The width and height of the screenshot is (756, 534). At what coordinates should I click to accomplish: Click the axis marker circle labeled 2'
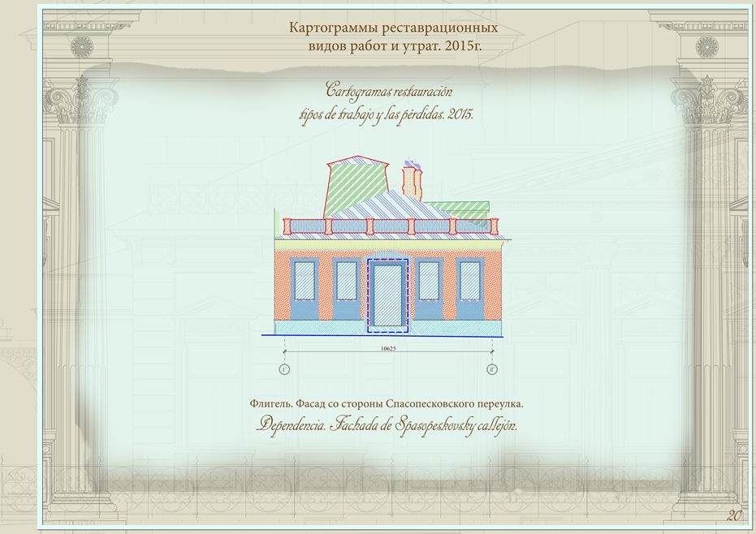492,369
